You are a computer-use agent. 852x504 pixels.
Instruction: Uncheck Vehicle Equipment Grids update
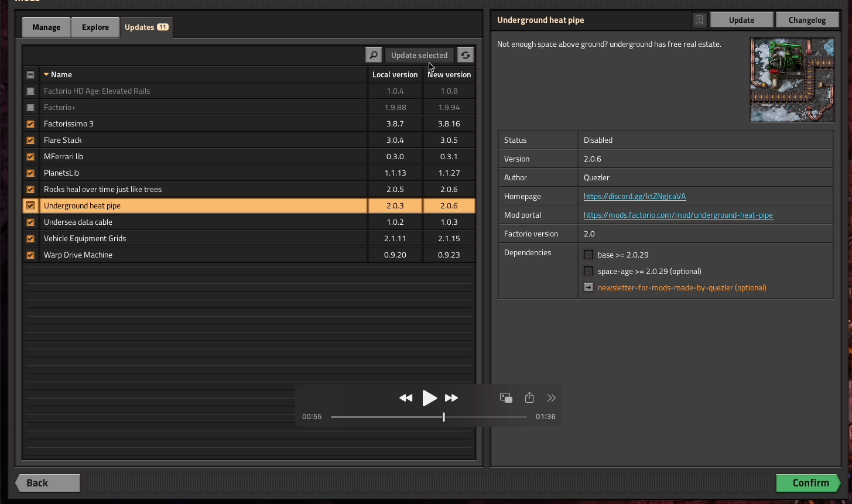tap(30, 238)
